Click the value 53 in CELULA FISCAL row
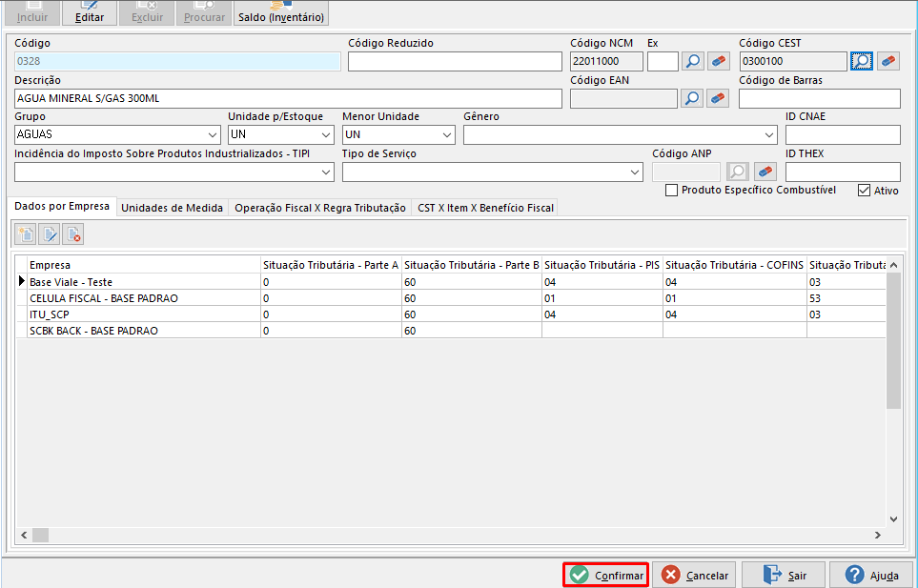Image resolution: width=918 pixels, height=588 pixels. click(x=846, y=297)
